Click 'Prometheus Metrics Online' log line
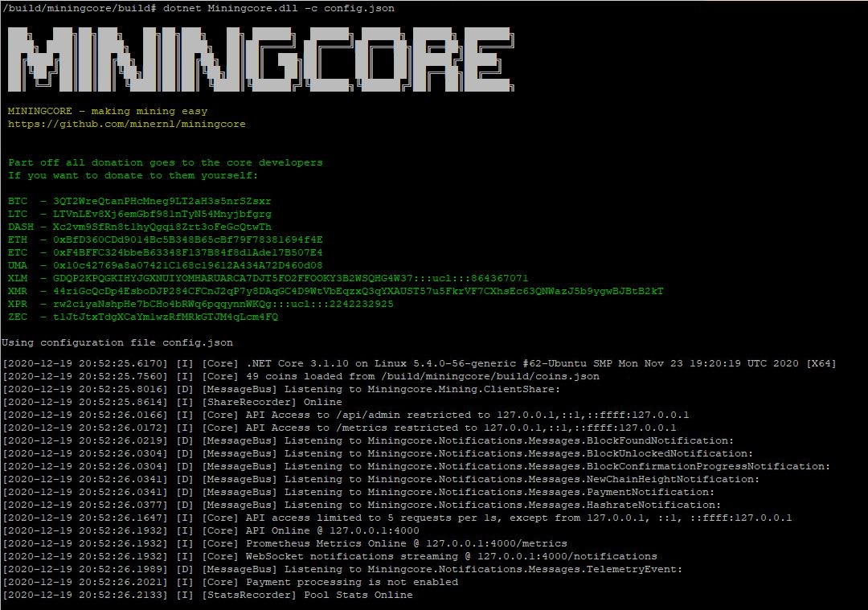This screenshot has width=868, height=610. (285, 543)
